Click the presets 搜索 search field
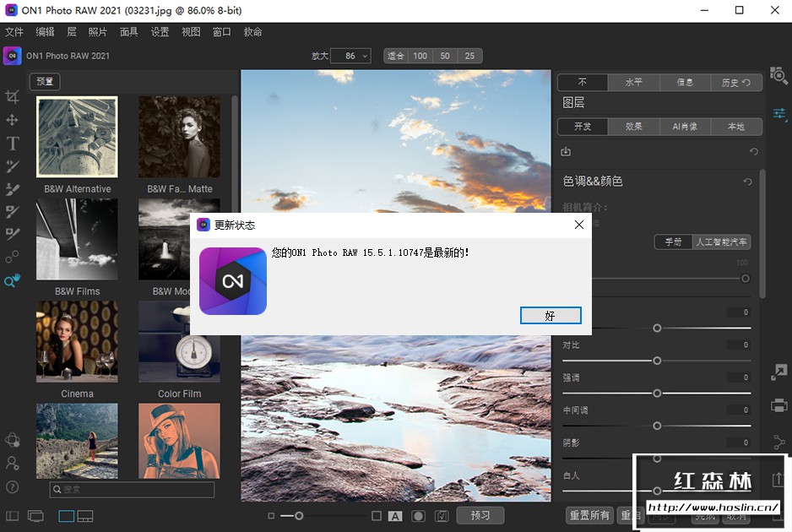The height and width of the screenshot is (532, 792). coord(132,489)
